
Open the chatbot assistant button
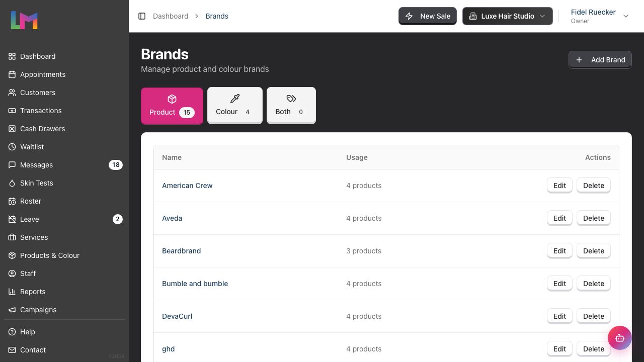[620, 338]
